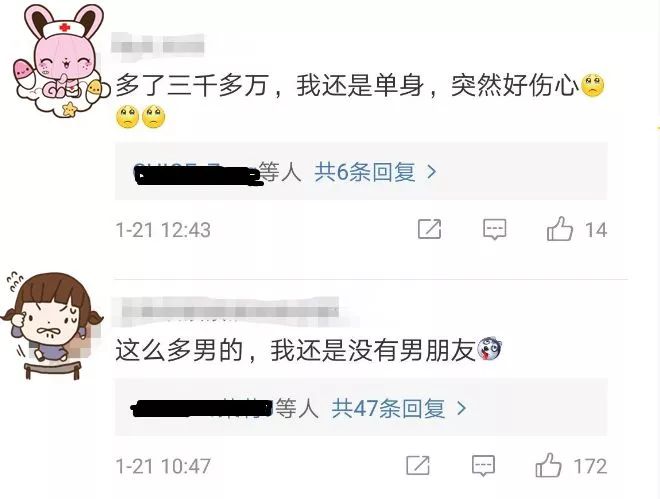Open blurred username of the first commenter
660x499 pixels.
coord(158,45)
